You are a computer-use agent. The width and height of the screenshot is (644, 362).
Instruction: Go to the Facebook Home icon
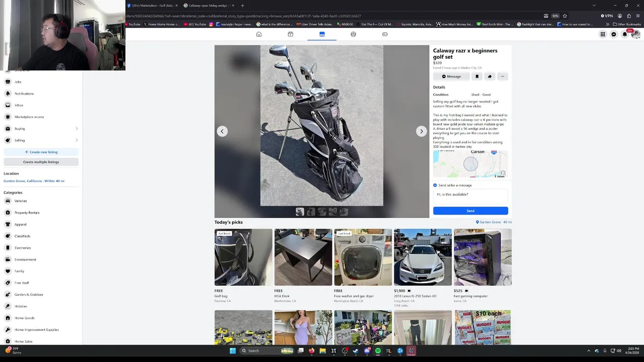259,34
